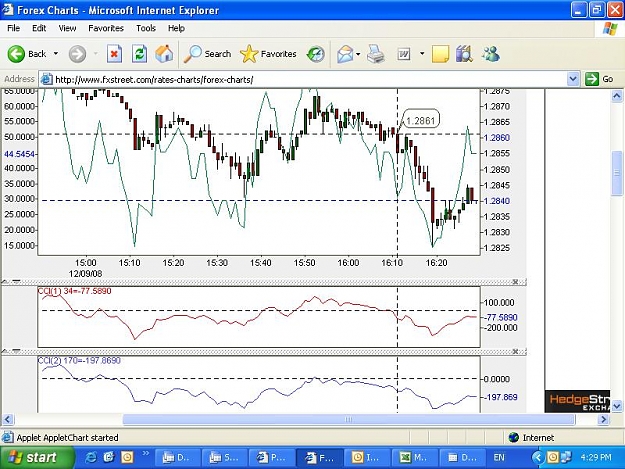Click the Internet security zone indicator
Screen dimensions: 625x469
[532, 438]
